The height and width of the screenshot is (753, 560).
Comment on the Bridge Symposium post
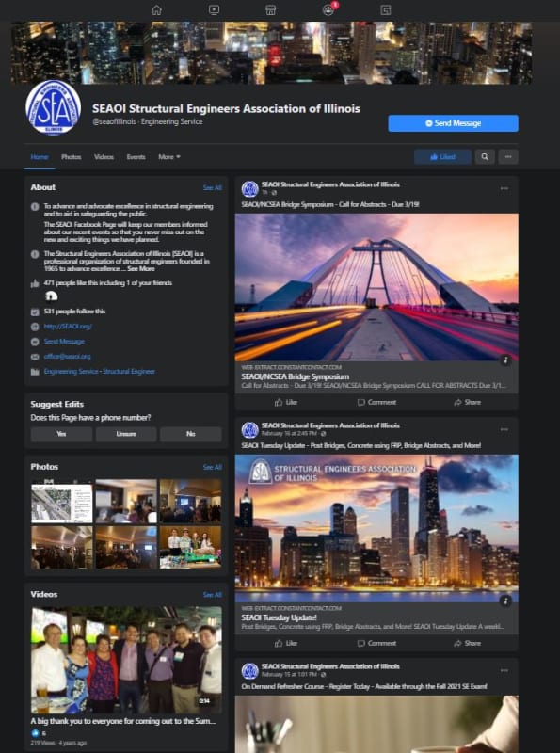click(377, 403)
